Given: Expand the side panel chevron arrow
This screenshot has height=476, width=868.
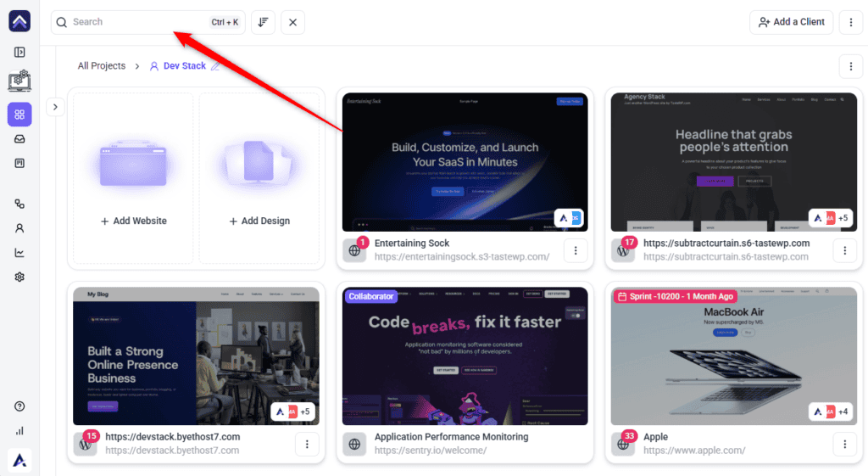Looking at the screenshot, I should coord(55,107).
